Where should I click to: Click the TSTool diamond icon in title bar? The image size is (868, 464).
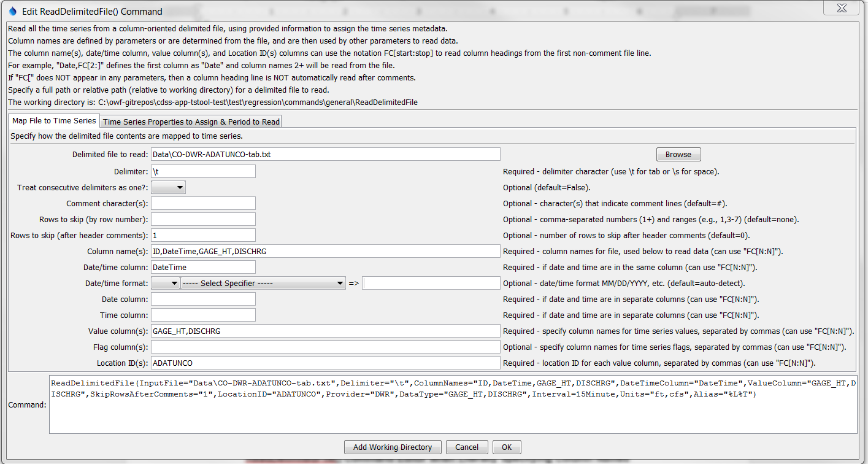click(11, 8)
